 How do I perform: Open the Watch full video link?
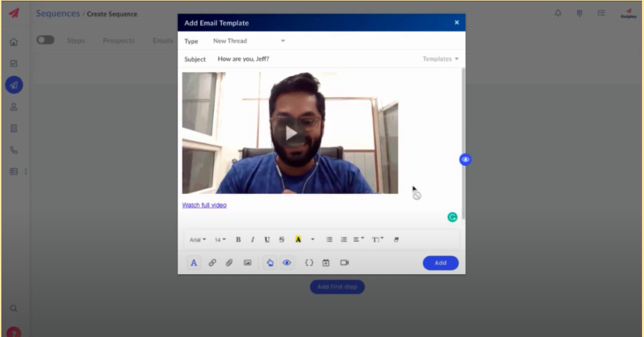coord(204,205)
